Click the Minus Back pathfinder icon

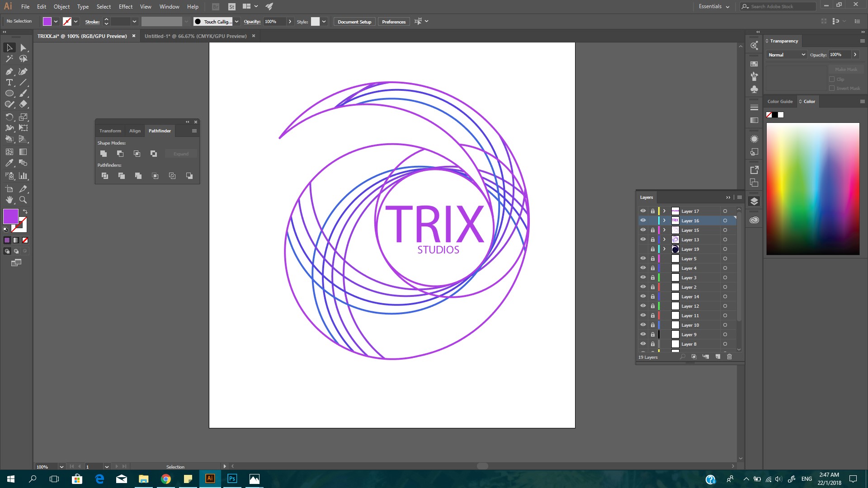pos(189,176)
